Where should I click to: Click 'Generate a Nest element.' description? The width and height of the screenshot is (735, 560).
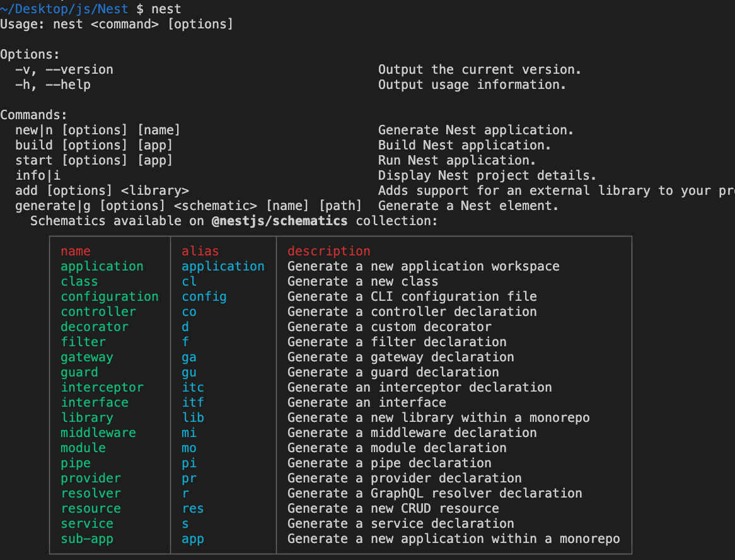(468, 206)
